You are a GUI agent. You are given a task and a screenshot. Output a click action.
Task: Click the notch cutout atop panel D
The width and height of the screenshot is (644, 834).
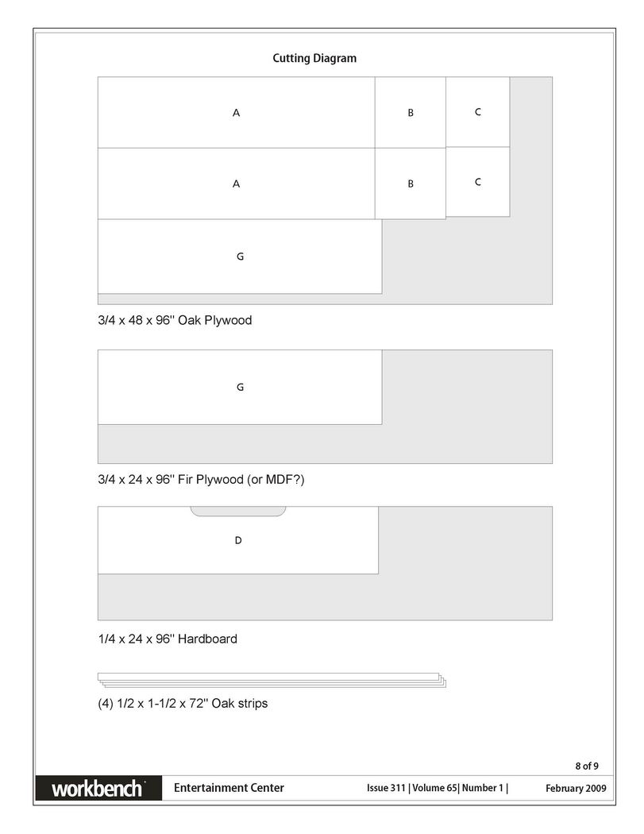pyautogui.click(x=237, y=512)
